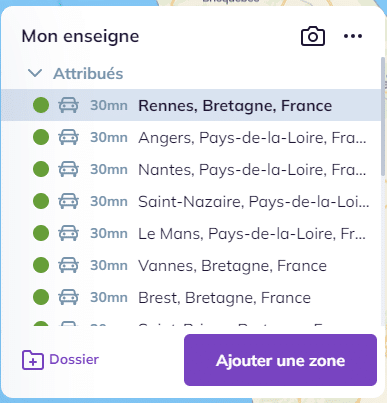Image resolution: width=387 pixels, height=403 pixels.
Task: Click the car icon on Rennes row
Action: coord(69,105)
